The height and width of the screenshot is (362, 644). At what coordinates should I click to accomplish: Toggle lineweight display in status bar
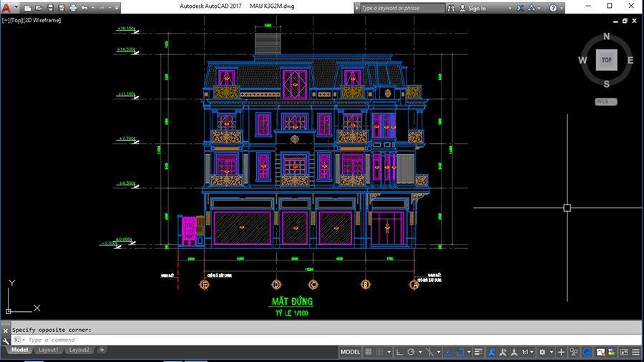(479, 352)
